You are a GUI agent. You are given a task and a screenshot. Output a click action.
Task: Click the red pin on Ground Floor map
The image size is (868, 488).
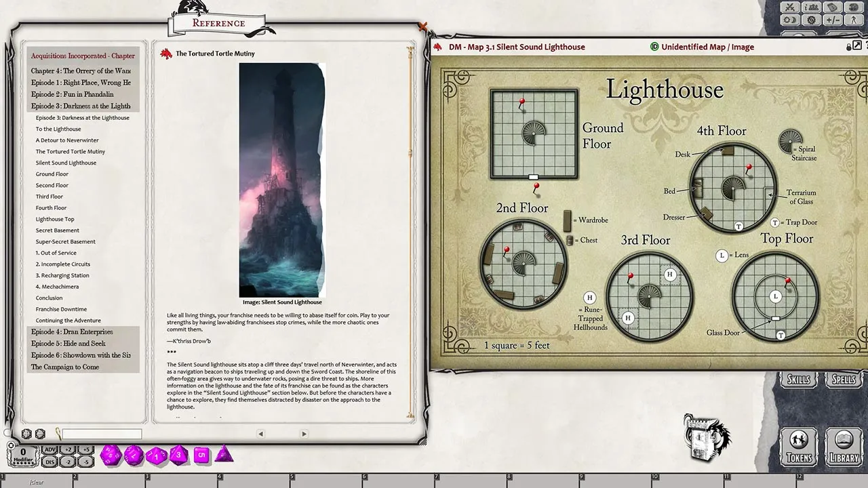click(522, 104)
